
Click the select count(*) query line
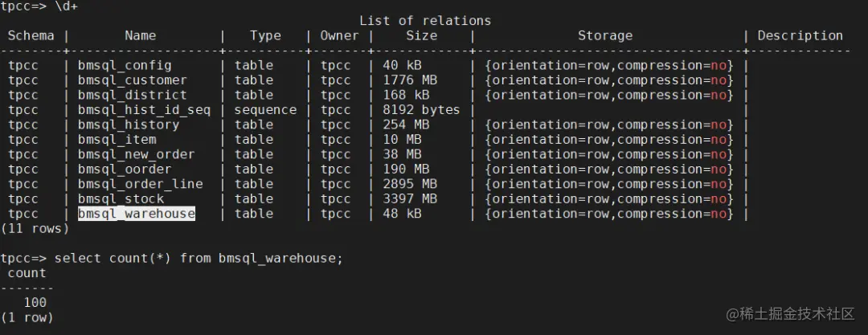(172, 259)
